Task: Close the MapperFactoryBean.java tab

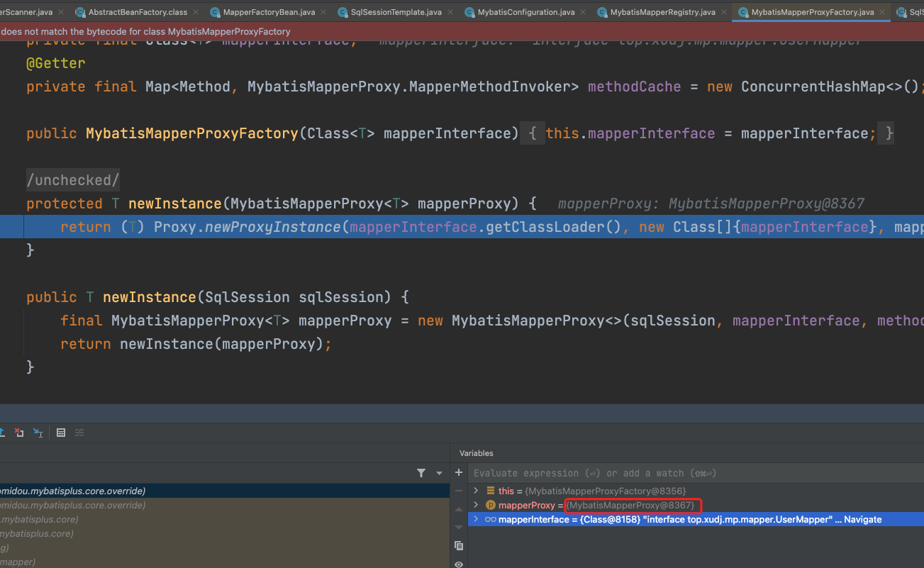Action: (x=325, y=12)
